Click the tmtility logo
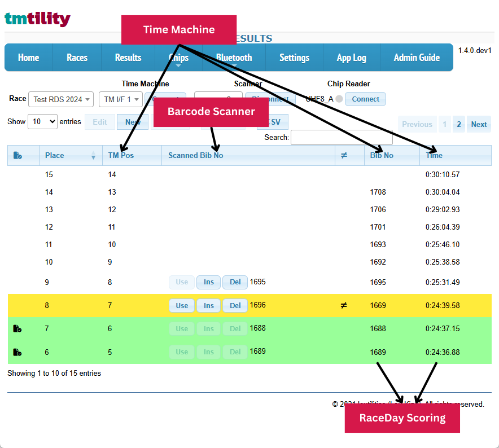 (37, 19)
